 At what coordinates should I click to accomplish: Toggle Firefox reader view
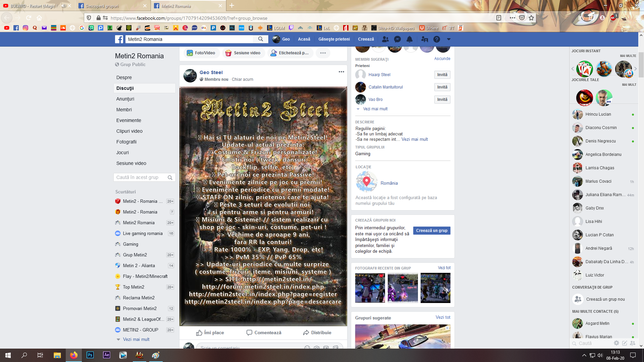[499, 18]
